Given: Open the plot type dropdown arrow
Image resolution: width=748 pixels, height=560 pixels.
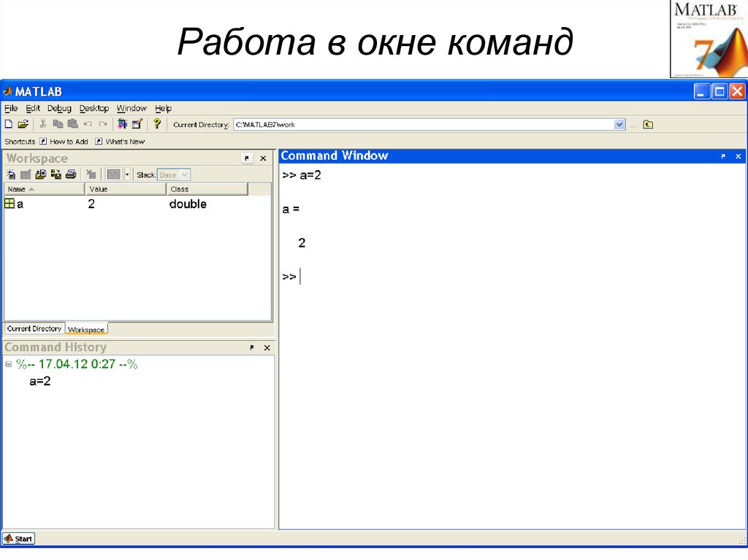Looking at the screenshot, I should [127, 174].
